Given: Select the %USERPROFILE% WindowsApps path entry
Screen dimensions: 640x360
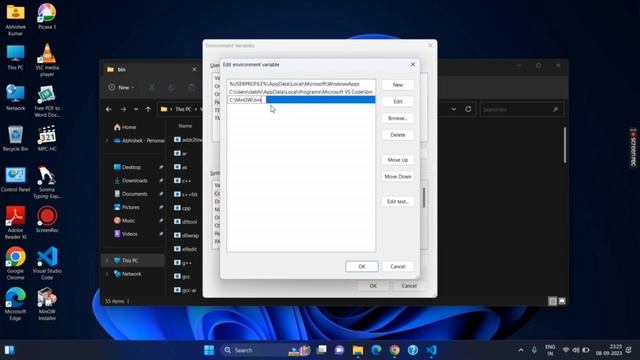Looking at the screenshot, I should click(301, 84).
